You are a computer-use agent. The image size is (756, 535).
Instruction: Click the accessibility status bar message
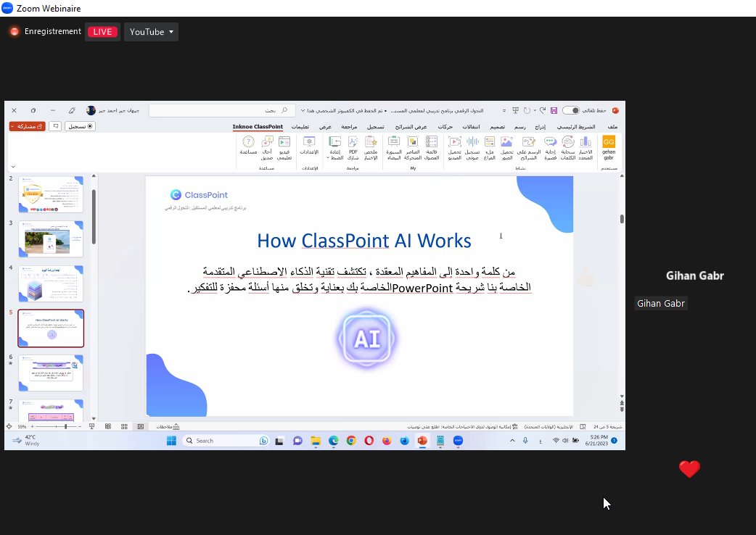tap(462, 427)
